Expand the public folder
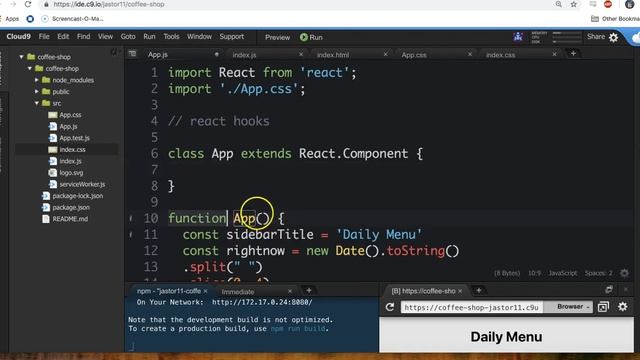Image resolution: width=640 pixels, height=360 pixels. (36, 91)
